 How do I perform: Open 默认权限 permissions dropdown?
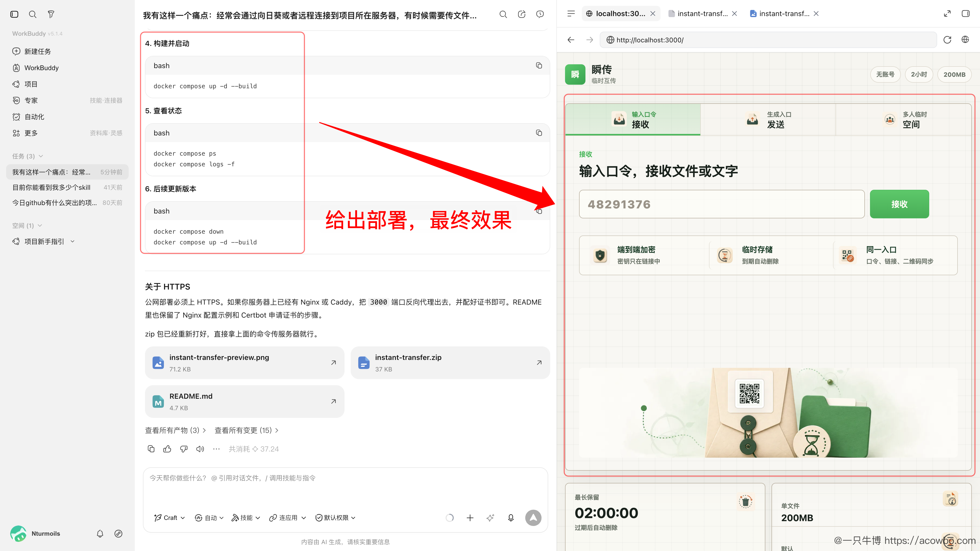point(336,518)
